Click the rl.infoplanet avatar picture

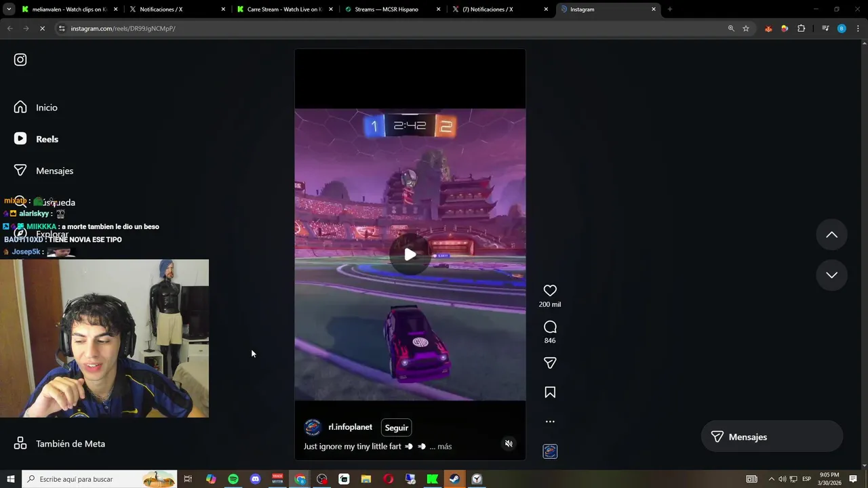313,427
